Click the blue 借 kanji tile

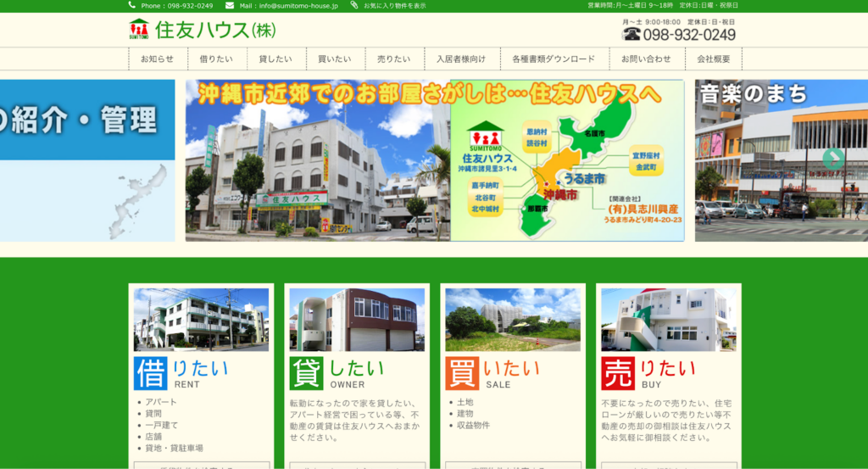151,373
